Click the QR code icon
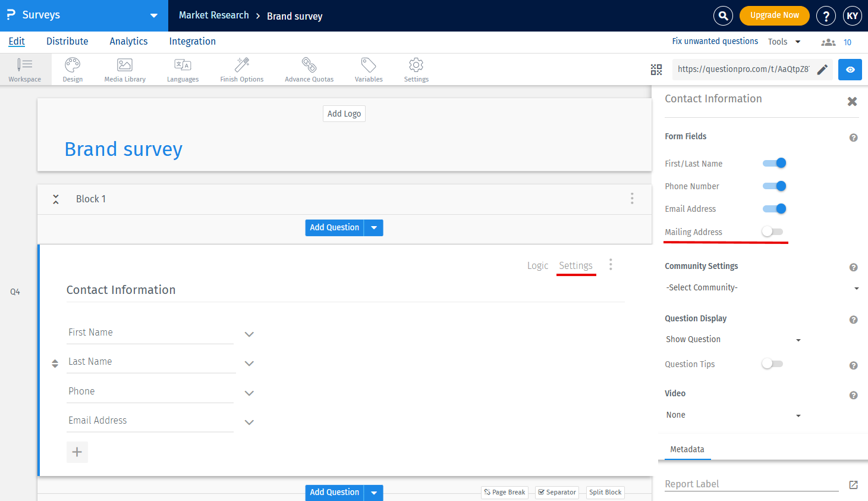The width and height of the screenshot is (868, 501). tap(656, 70)
